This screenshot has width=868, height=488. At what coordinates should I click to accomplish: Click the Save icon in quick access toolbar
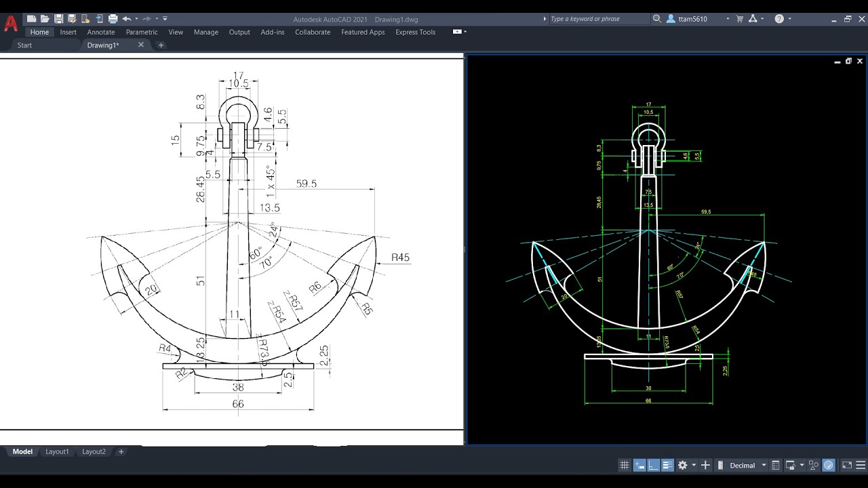58,19
